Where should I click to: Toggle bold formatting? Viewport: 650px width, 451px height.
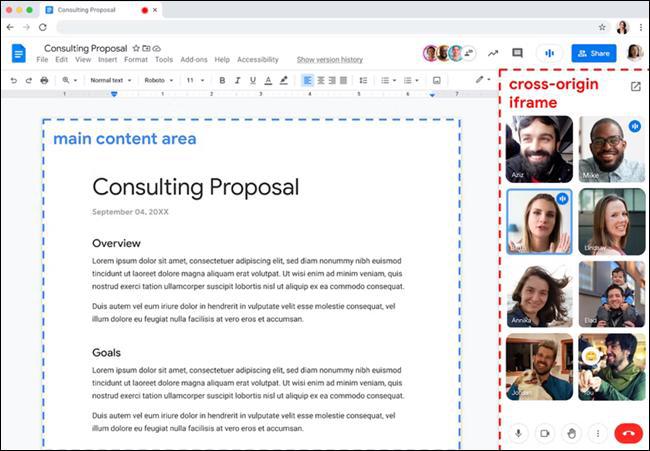click(222, 80)
